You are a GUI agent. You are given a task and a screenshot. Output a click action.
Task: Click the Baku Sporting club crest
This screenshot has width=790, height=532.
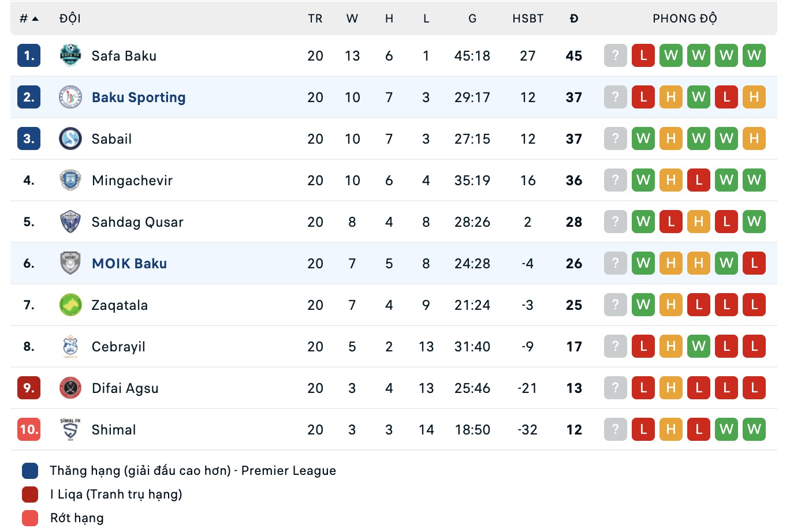(x=70, y=98)
